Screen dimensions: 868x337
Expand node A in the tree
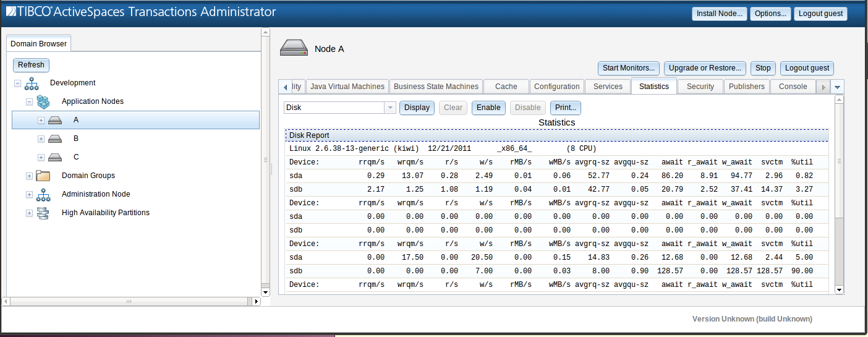click(41, 120)
